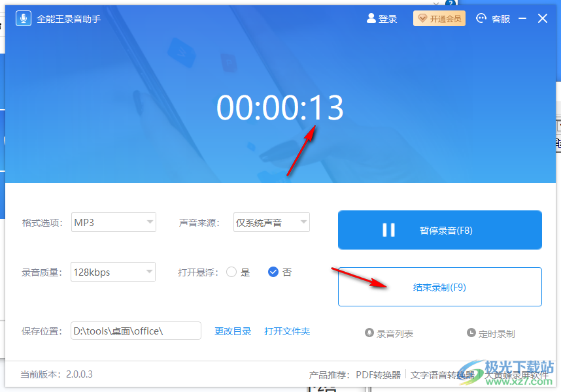Open the 128kbps recording quality dropdown
Viewport: 561px width, 392px height.
pos(112,272)
